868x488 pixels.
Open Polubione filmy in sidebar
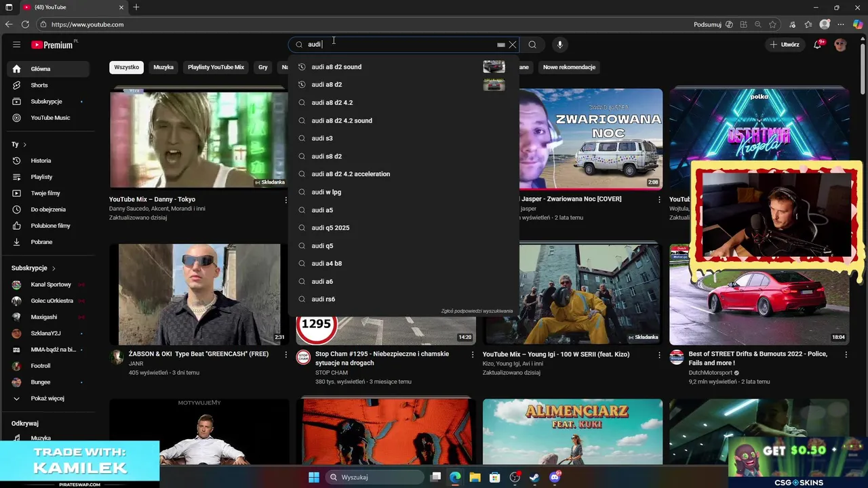tap(48, 226)
